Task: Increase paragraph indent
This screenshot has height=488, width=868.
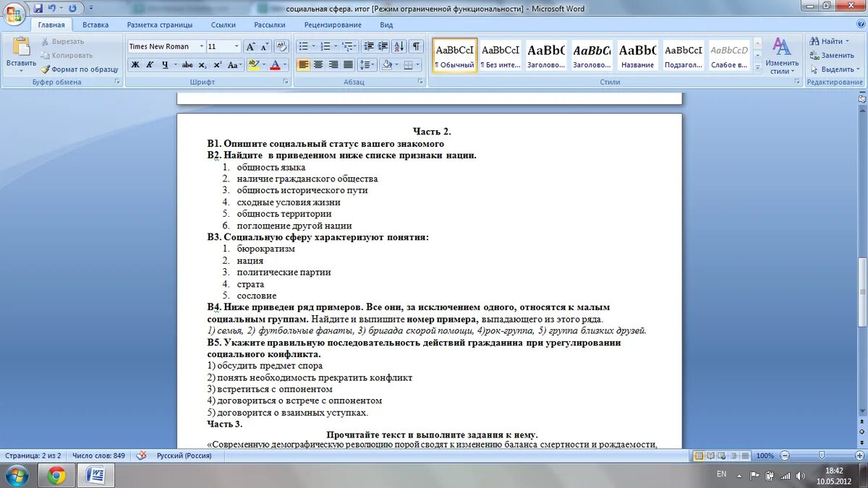Action: pos(383,46)
